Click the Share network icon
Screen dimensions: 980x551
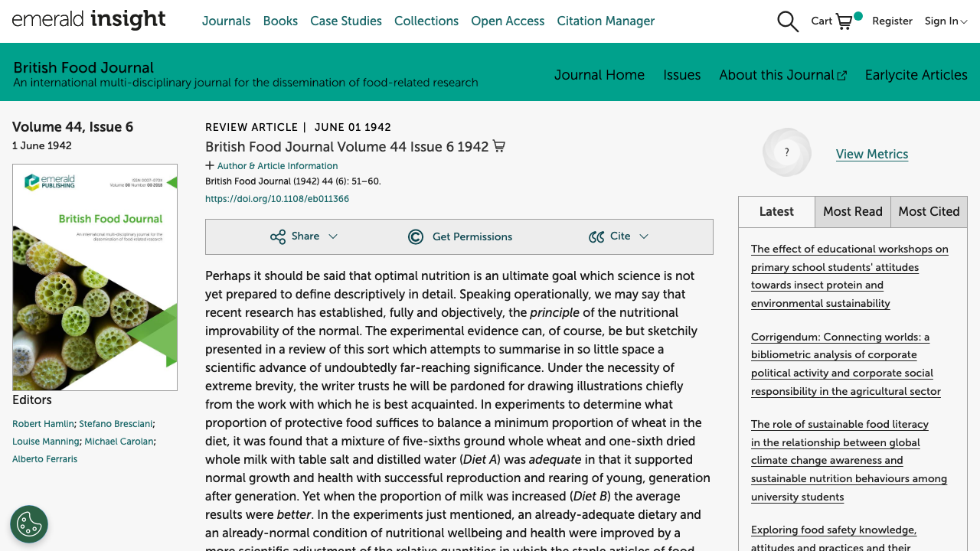[277, 236]
